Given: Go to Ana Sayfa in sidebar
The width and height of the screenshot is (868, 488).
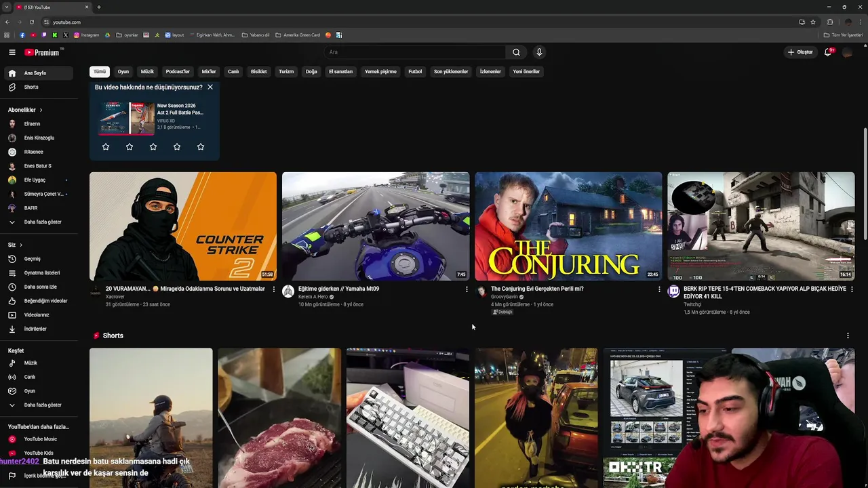Looking at the screenshot, I should 37,73.
